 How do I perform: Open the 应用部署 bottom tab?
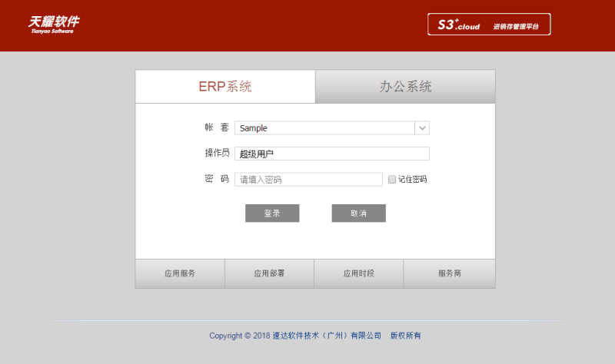tap(269, 273)
